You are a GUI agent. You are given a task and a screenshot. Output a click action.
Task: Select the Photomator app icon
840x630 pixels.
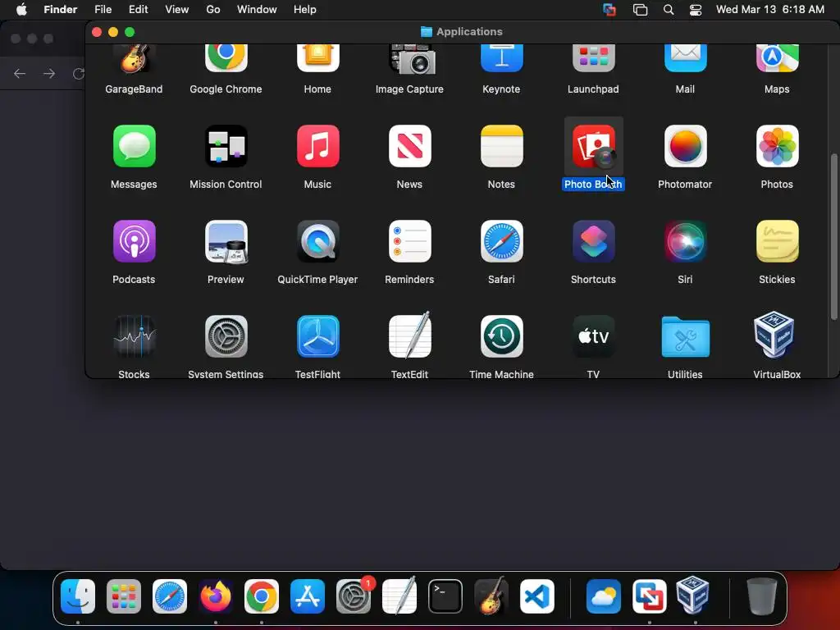685,146
